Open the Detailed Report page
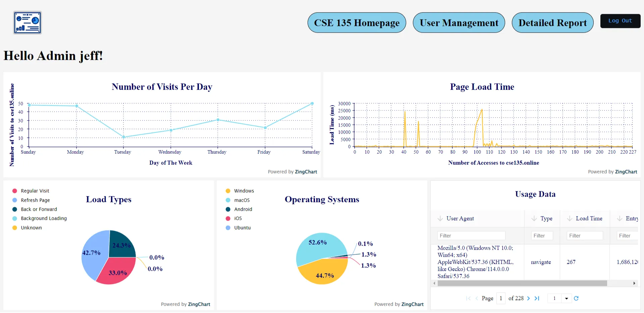 coord(552,22)
